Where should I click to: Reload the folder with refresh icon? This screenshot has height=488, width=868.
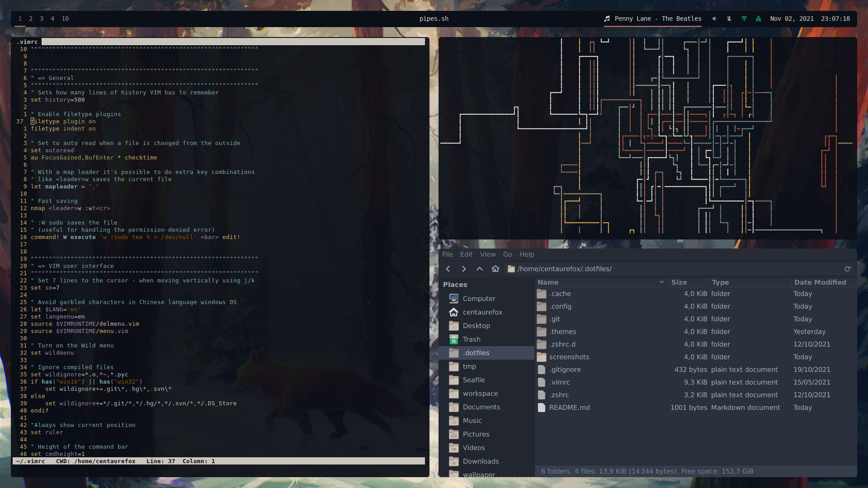[x=847, y=269]
